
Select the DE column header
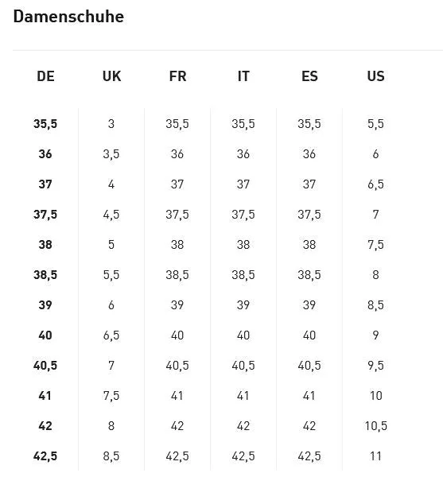tap(45, 76)
